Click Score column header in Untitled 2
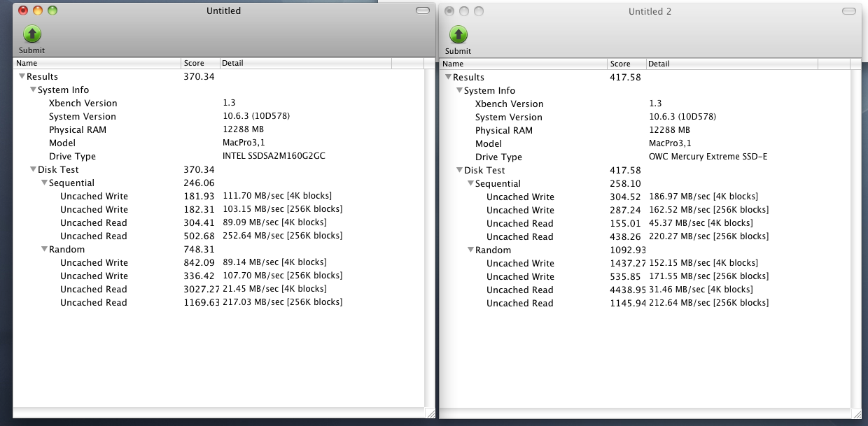This screenshot has height=426, width=868. click(627, 64)
